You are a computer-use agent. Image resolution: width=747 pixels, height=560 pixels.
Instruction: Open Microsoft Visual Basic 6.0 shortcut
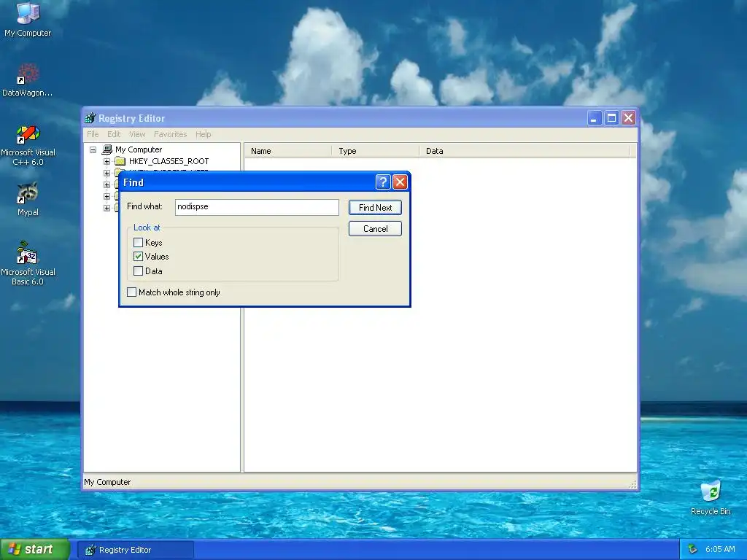[28, 263]
